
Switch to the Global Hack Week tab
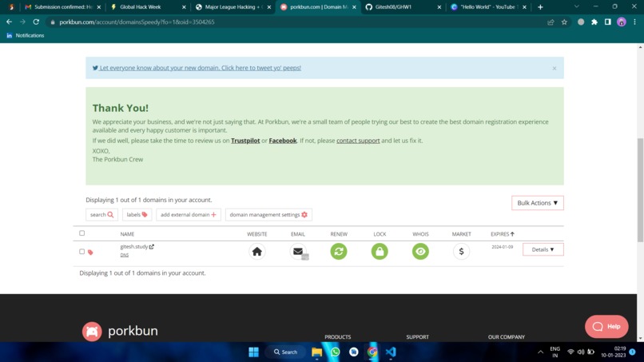148,7
